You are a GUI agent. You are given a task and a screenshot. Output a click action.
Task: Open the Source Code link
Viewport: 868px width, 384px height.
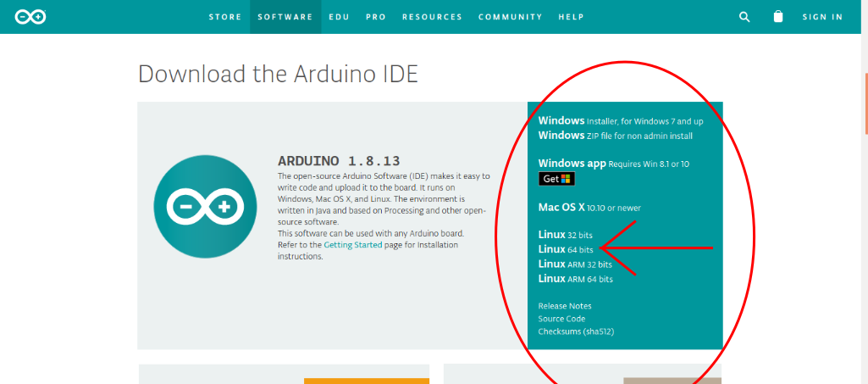562,319
